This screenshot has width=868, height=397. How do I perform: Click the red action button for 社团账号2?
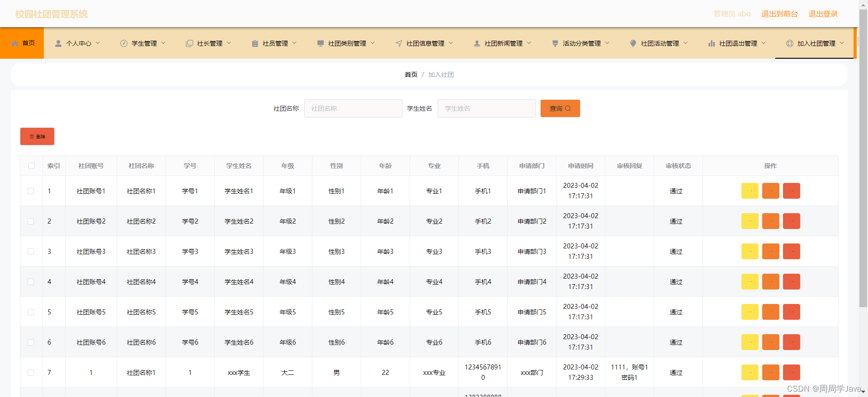(x=791, y=221)
